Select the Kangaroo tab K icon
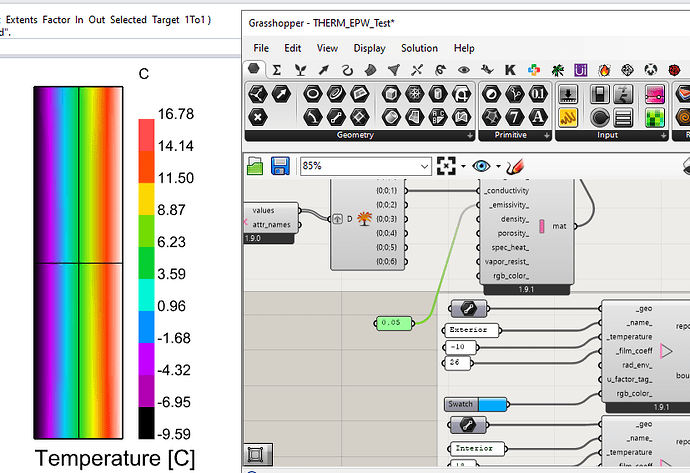This screenshot has height=473, width=690. (509, 69)
